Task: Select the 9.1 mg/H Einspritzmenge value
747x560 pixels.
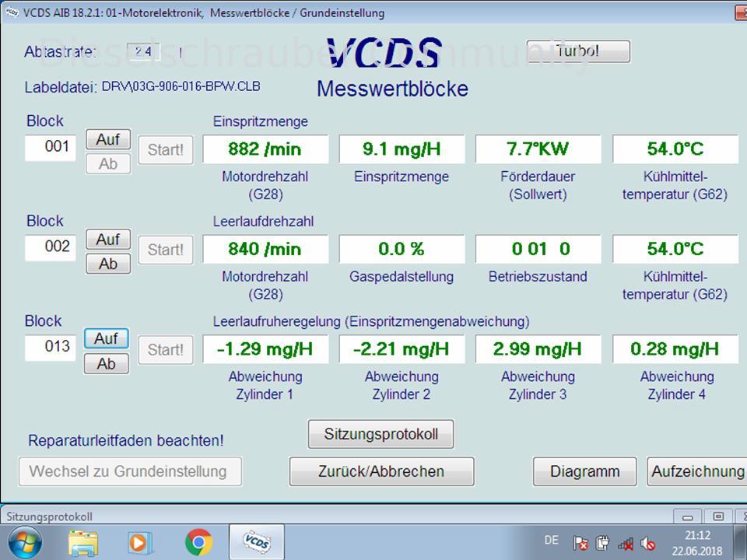Action: 402,149
